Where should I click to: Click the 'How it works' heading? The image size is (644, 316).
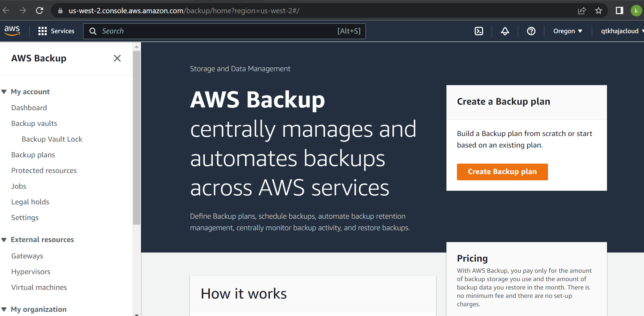coord(244,294)
